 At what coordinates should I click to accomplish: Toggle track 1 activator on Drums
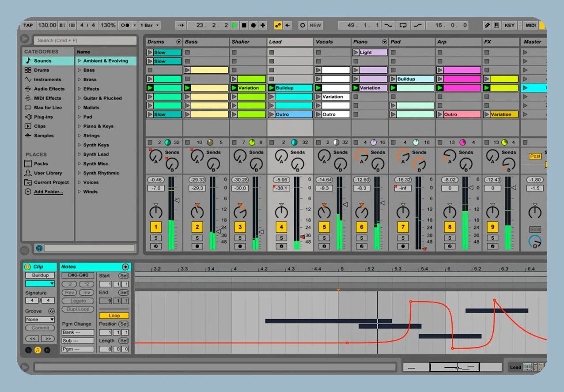coord(155,227)
